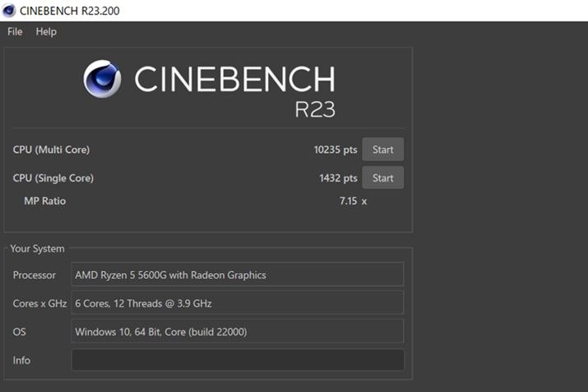Click the 7.15 x MP Ratio value

click(x=353, y=201)
